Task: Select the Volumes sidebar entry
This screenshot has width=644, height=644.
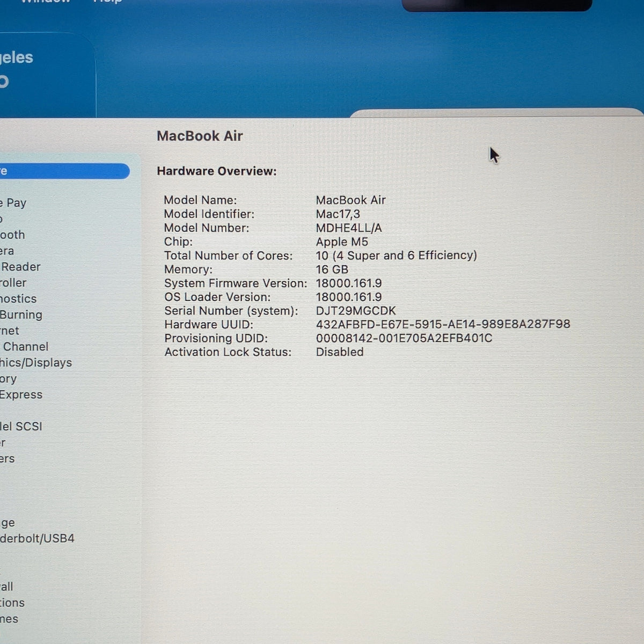Action: pos(9,619)
